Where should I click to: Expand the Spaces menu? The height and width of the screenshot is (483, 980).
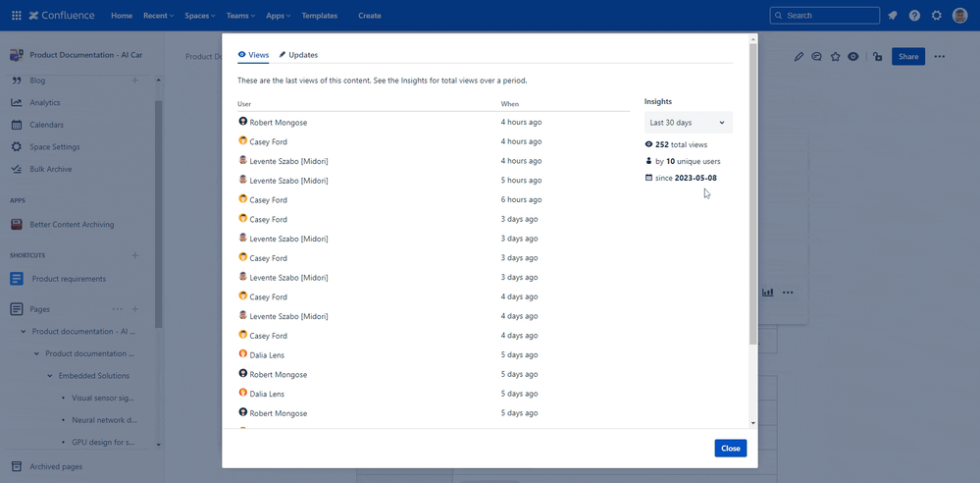click(199, 16)
